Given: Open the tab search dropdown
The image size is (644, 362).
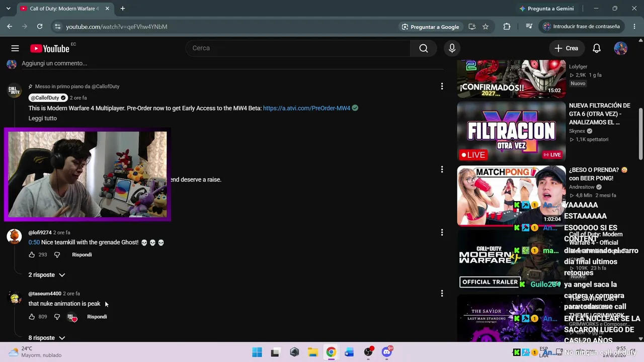Looking at the screenshot, I should 8,9.
